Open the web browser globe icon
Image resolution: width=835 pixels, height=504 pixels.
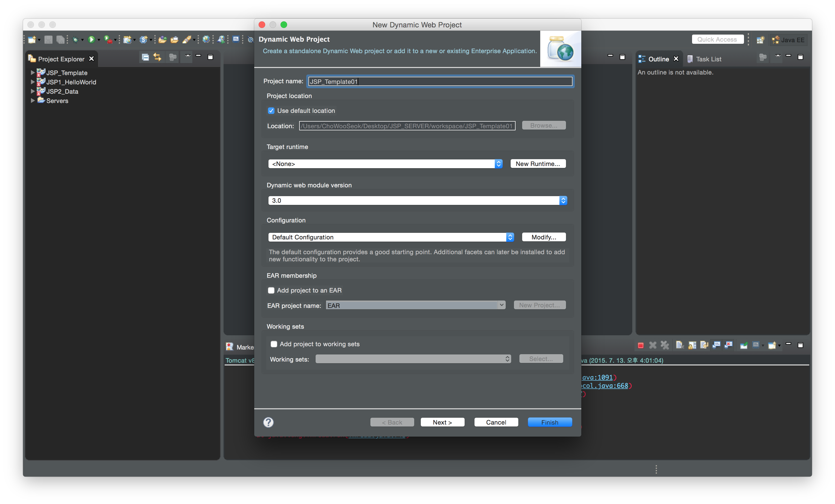206,40
